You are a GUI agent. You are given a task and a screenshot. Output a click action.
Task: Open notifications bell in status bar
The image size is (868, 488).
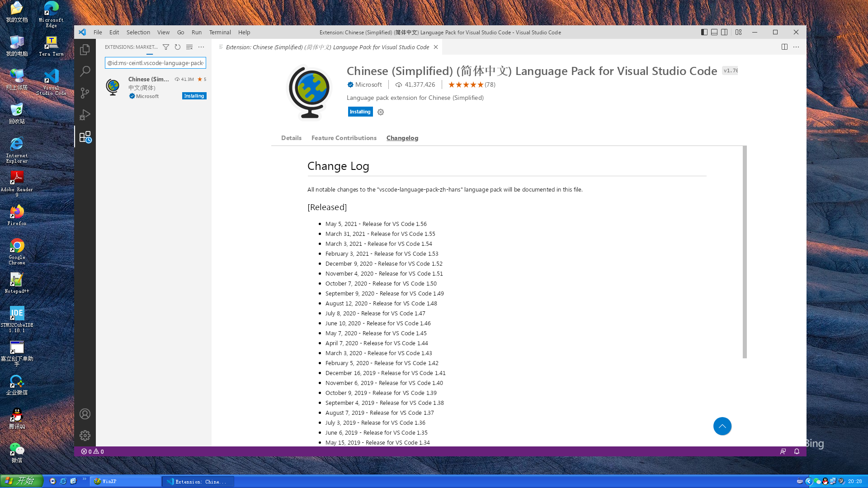tap(797, 451)
